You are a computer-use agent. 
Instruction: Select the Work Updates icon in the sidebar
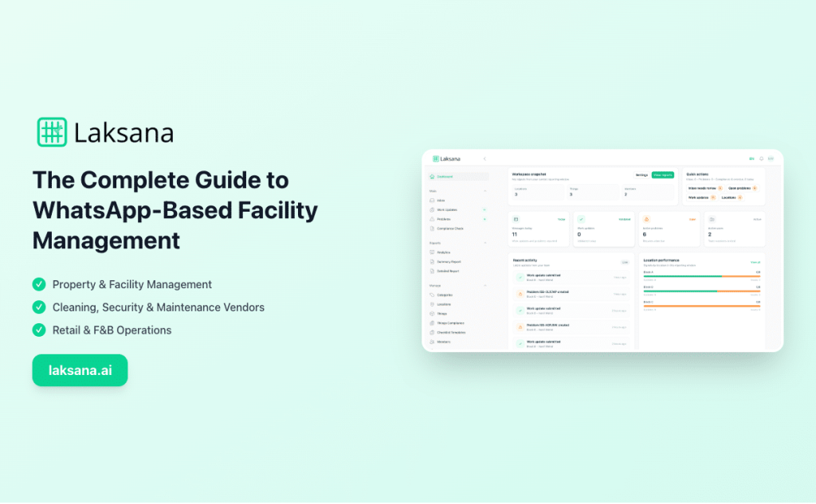point(433,209)
